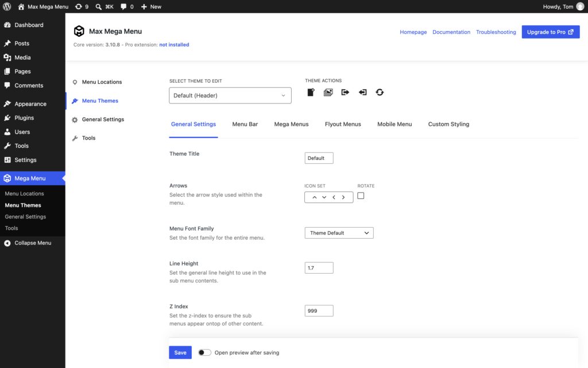Open the search ⌘K command palette

[x=105, y=6]
